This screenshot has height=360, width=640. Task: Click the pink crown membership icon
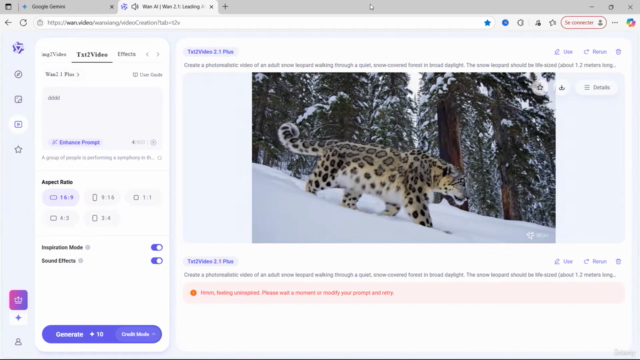[x=18, y=300]
